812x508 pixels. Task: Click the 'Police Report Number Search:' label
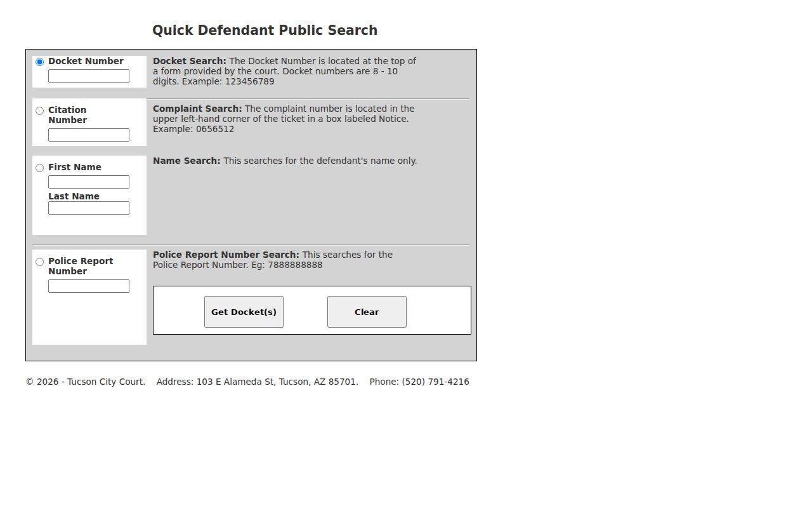(x=226, y=255)
